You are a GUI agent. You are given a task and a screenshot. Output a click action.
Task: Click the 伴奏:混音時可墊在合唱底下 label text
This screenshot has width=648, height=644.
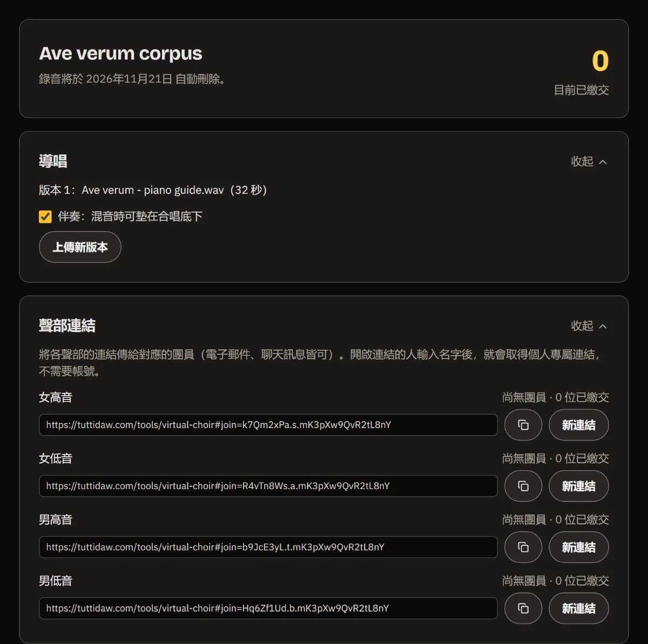[x=130, y=216]
